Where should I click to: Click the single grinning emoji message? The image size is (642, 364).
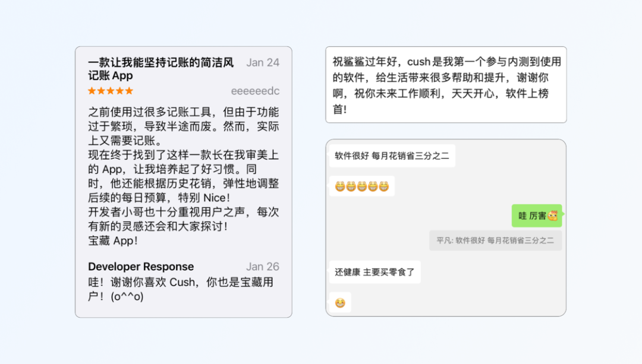[x=340, y=303]
